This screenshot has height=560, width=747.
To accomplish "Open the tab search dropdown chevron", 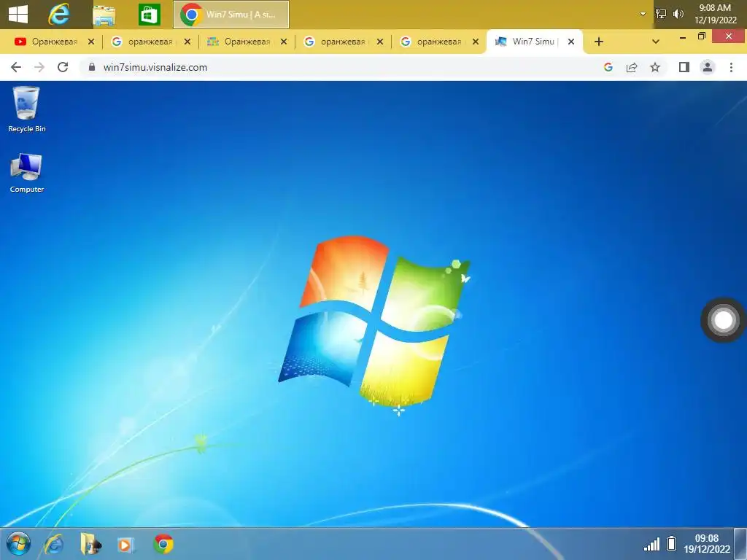I will pos(656,42).
